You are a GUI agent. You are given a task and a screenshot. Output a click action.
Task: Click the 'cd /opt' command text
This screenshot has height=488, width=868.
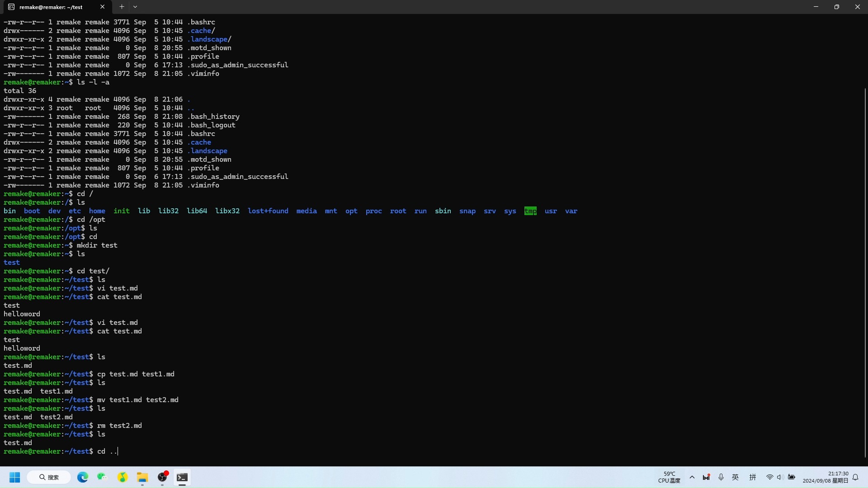[91, 220]
